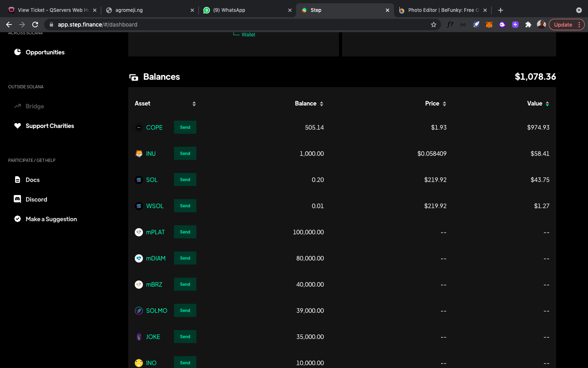The height and width of the screenshot is (368, 588).
Task: Open the Make a Suggestion menu item
Action: [51, 219]
